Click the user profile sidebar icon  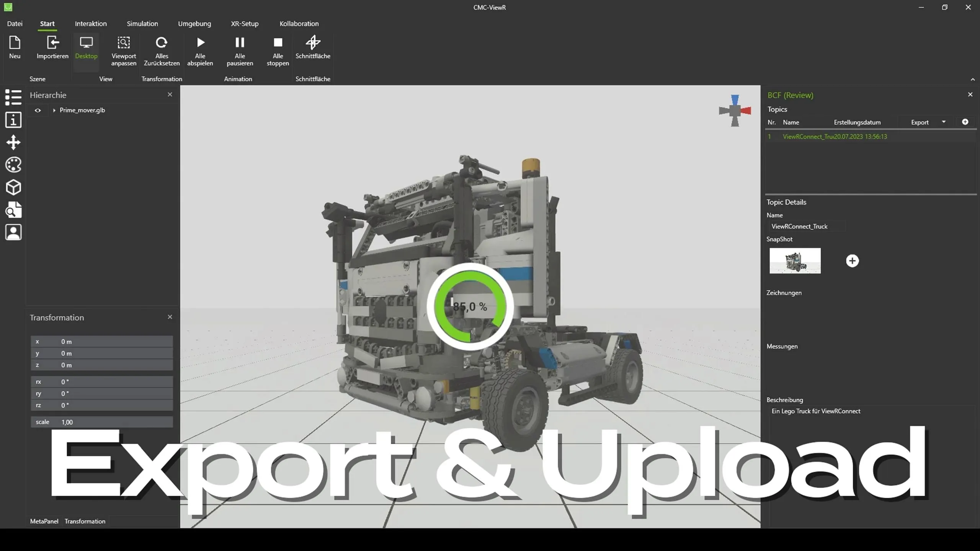[13, 232]
